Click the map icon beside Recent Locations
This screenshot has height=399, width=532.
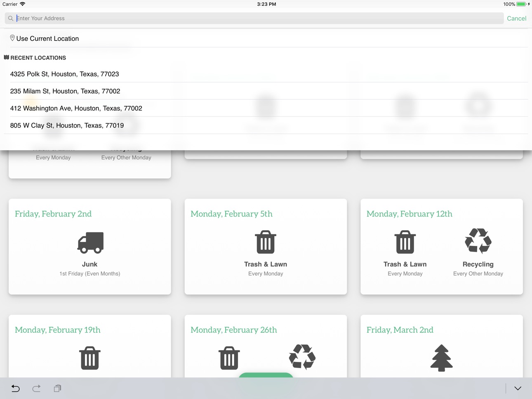(6, 57)
